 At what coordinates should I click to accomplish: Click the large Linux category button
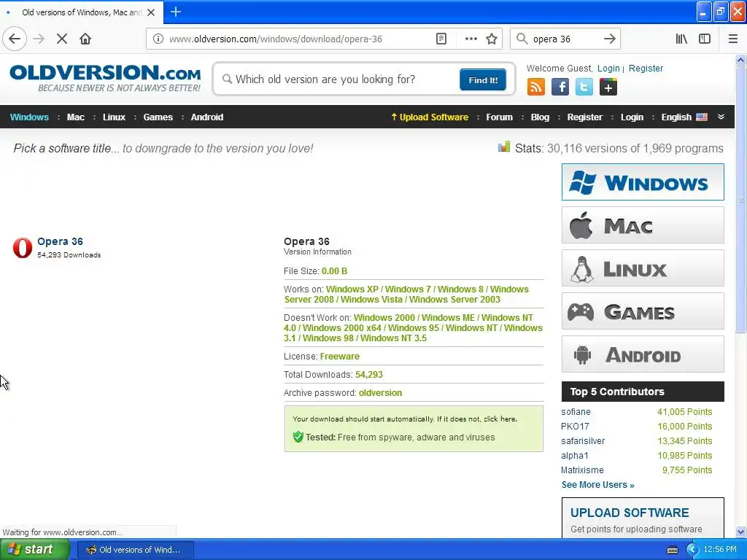[643, 268]
